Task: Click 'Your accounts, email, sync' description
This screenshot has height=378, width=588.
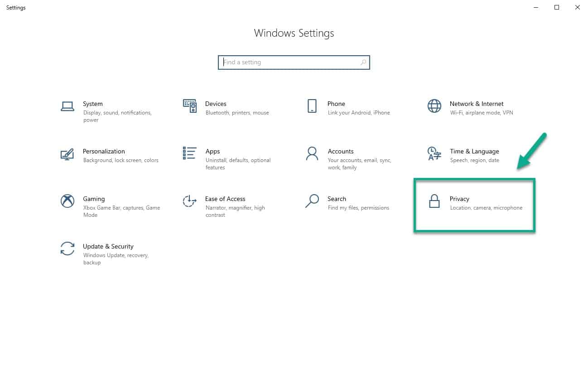Action: (359, 160)
